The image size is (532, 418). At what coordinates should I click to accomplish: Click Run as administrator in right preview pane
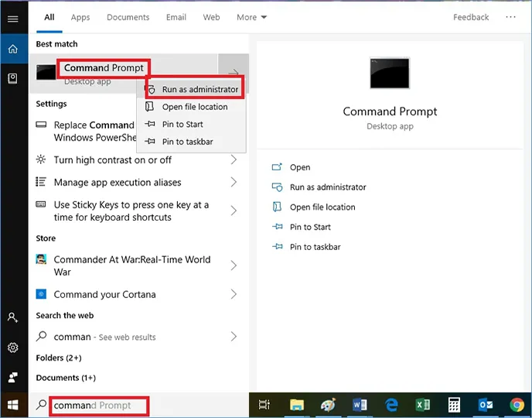point(319,187)
